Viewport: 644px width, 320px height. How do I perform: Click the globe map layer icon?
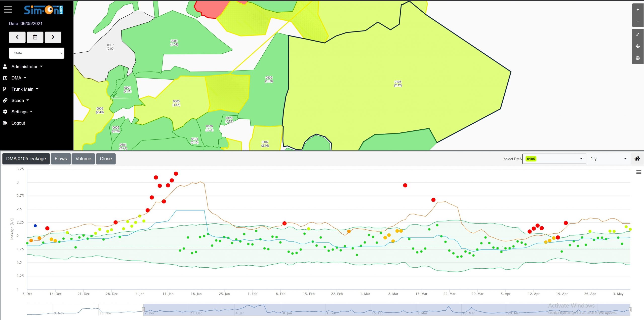(x=637, y=58)
